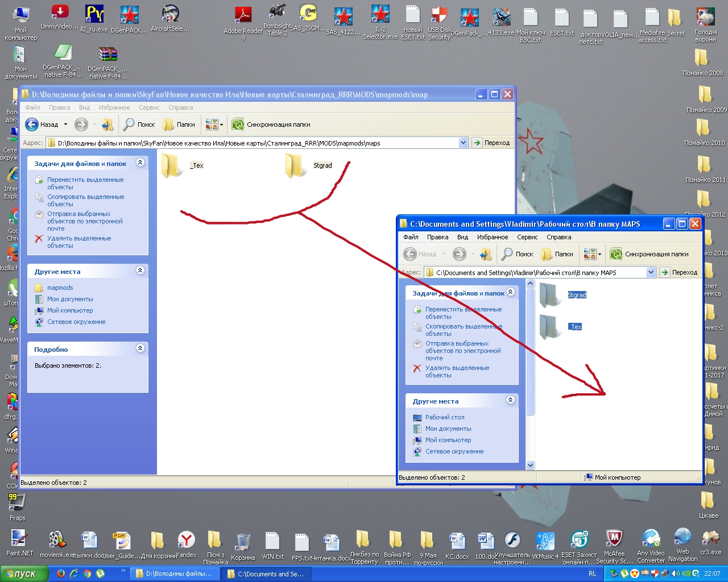Click Синхронизация папки in В папку MAPS window
The image size is (728, 582).
(x=650, y=254)
